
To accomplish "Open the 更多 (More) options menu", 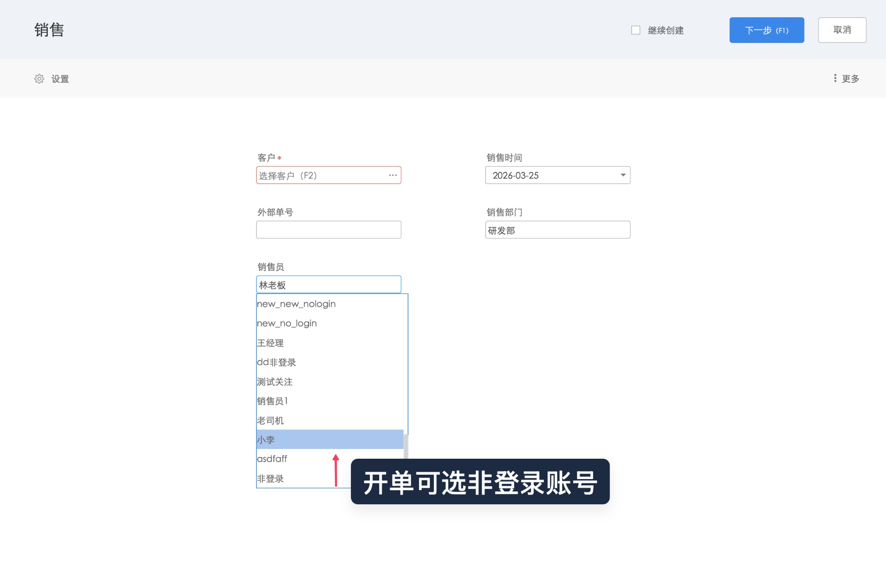I will (x=849, y=78).
